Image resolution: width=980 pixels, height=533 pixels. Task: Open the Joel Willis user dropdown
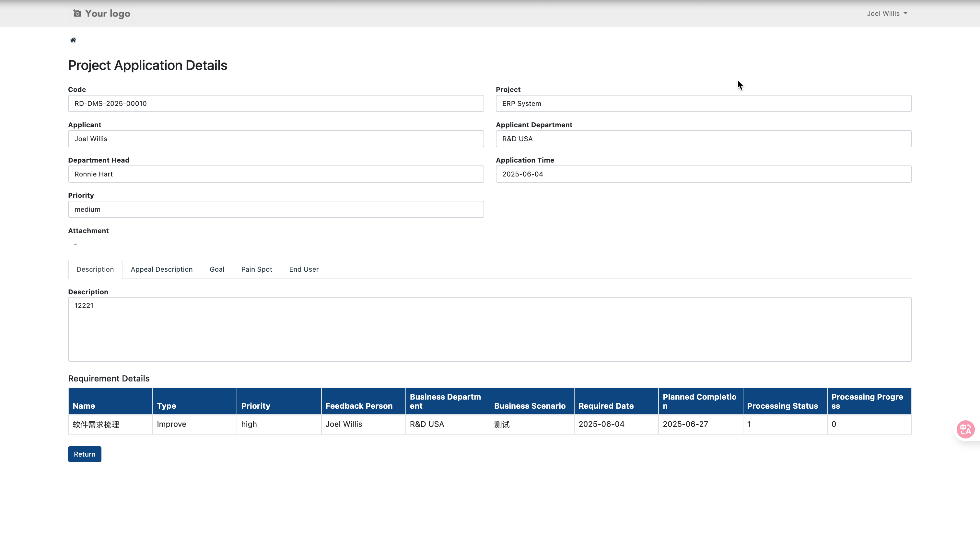point(887,14)
